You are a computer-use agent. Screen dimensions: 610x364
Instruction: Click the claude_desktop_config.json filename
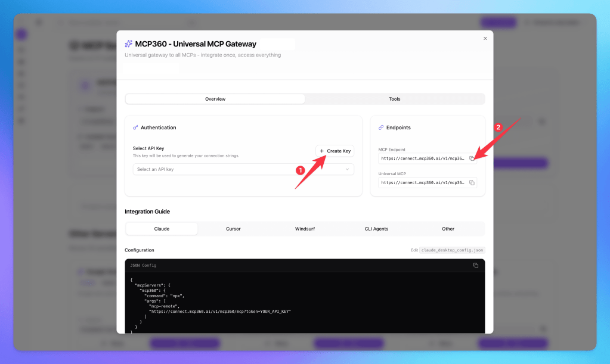point(452,250)
